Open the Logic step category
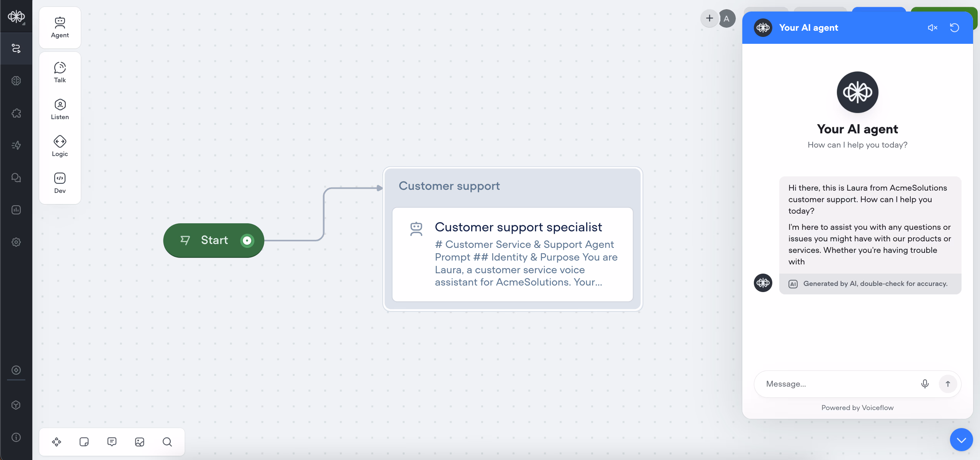The width and height of the screenshot is (980, 460). click(60, 146)
